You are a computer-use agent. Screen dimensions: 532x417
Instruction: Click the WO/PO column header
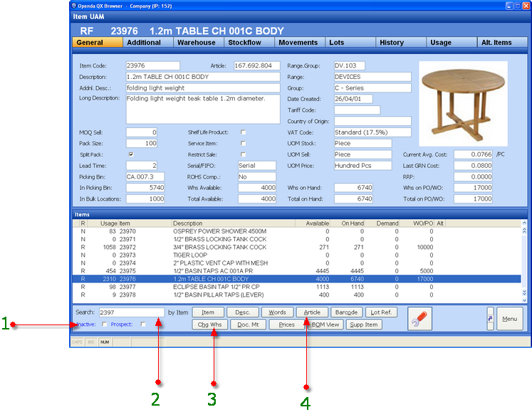tap(417, 223)
